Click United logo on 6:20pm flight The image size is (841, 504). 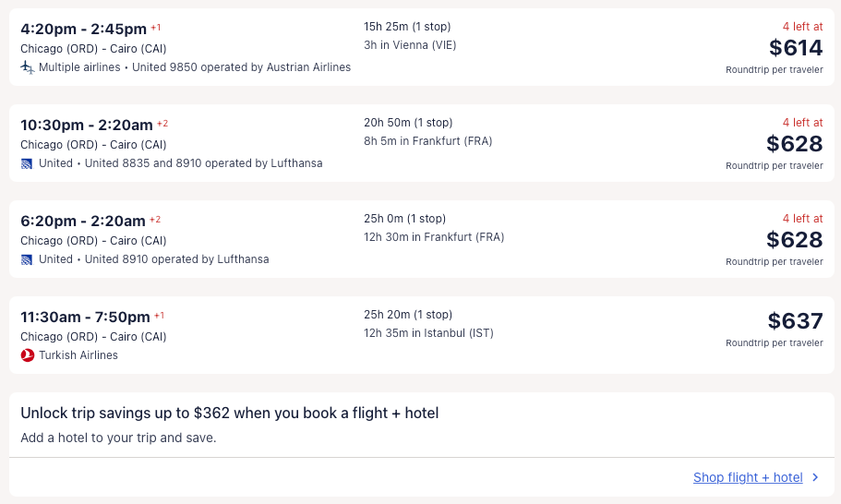(x=27, y=259)
